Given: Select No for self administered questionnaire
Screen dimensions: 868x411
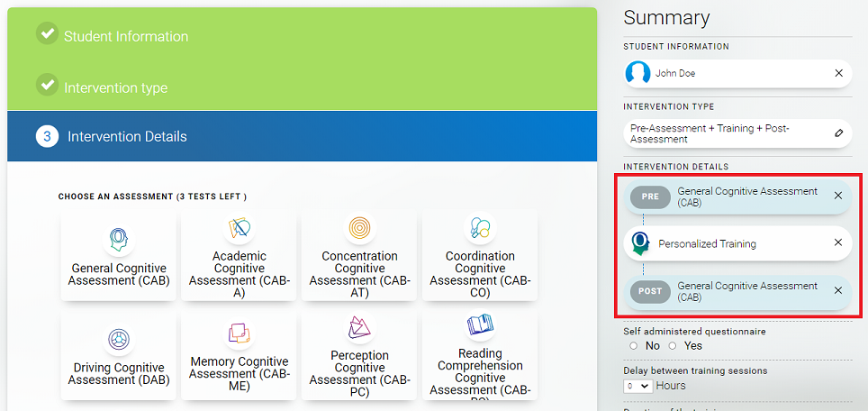Looking at the screenshot, I should [634, 346].
